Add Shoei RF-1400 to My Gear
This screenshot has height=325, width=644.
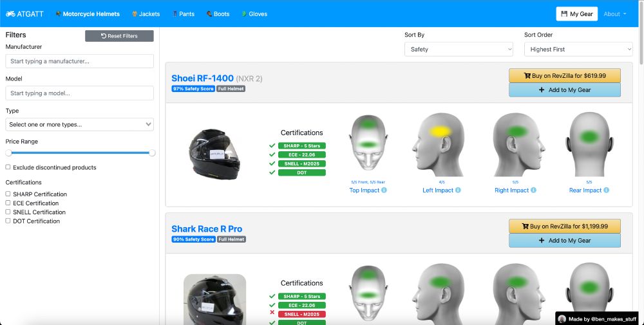coord(565,90)
